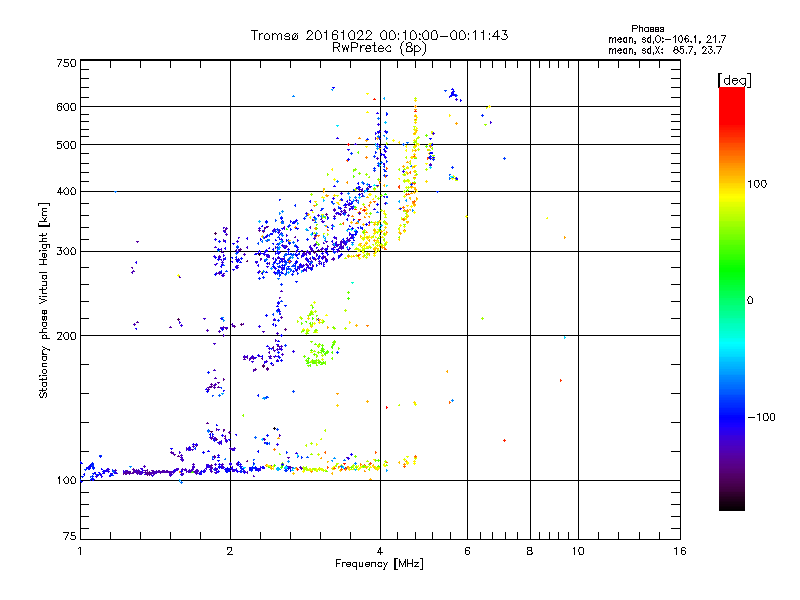Select the 'mean, sd,O:-106.1, 21.7' text
800x600 pixels.
coord(667,39)
